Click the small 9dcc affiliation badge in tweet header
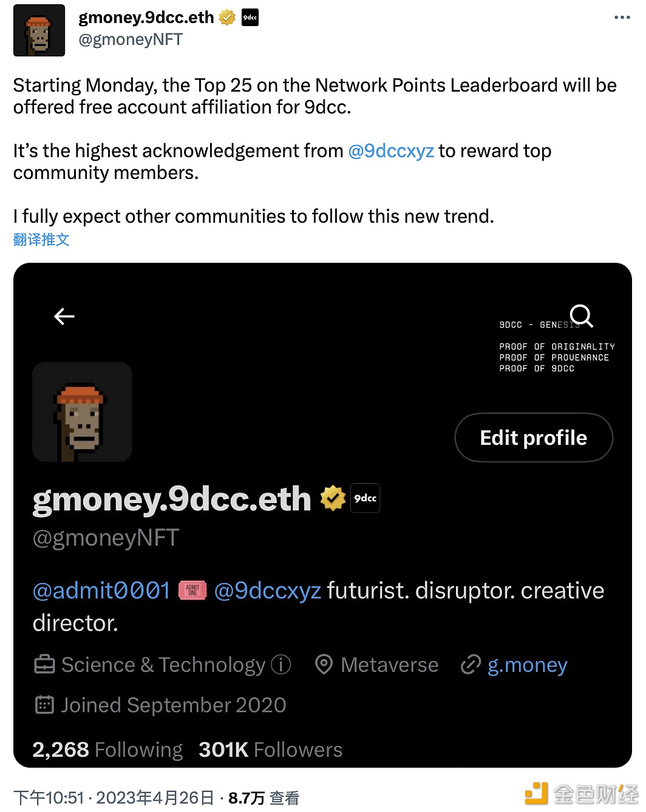The width and height of the screenshot is (646, 812). click(250, 18)
